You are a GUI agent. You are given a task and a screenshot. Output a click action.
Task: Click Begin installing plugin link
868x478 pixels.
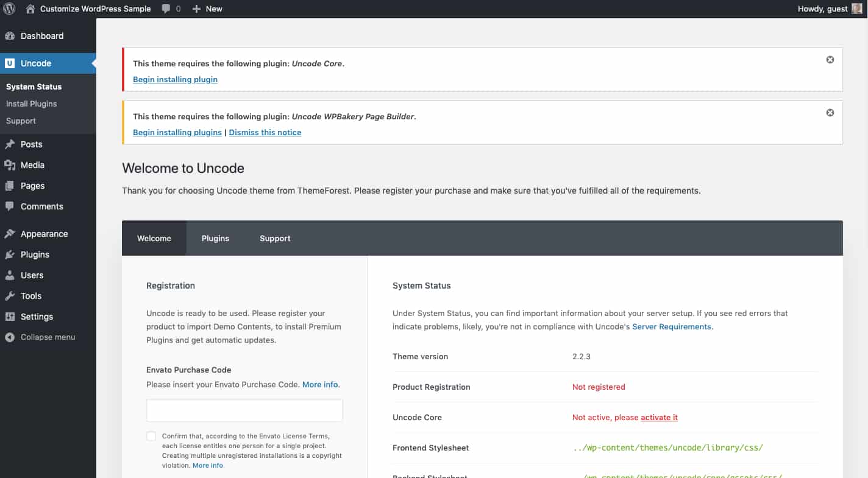coord(175,79)
